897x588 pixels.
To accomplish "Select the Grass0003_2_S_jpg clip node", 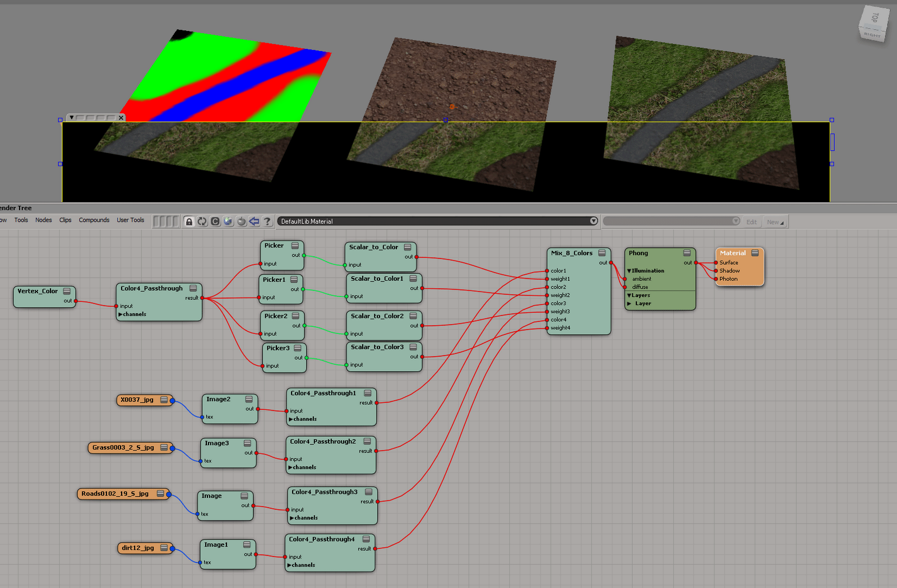I will [123, 447].
